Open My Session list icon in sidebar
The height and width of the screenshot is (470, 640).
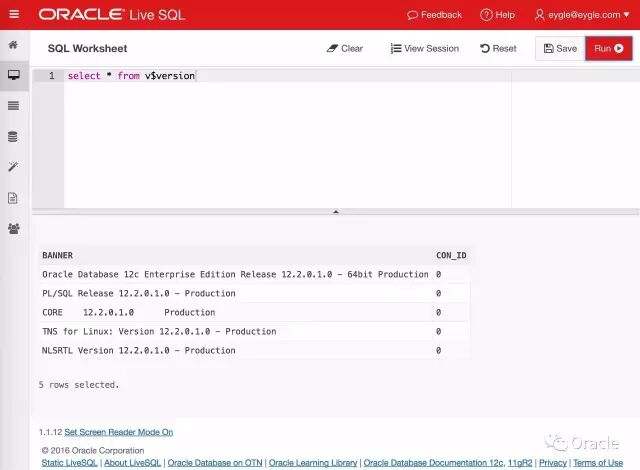click(13, 106)
